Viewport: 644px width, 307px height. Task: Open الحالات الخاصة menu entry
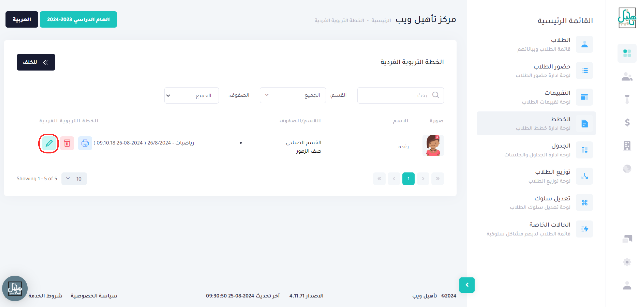(536, 229)
